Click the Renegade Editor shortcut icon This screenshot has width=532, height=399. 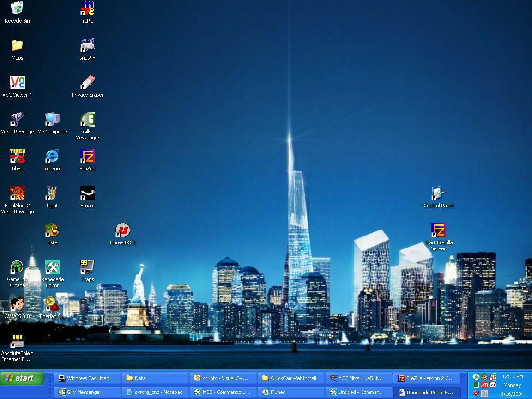coord(52,267)
